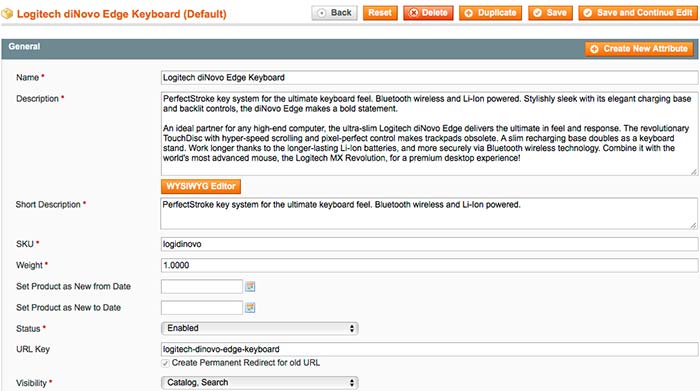Save the product
This screenshot has width=700, height=391.
(550, 13)
